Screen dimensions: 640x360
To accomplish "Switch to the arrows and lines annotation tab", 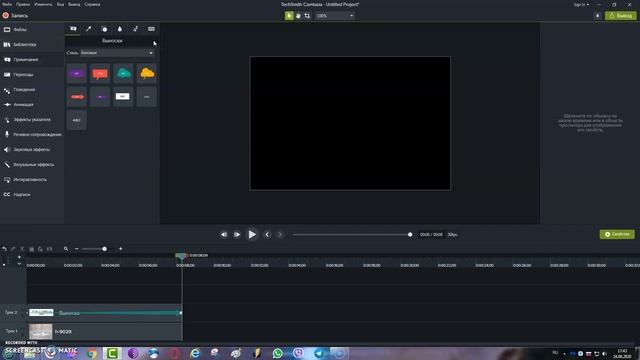I will [x=89, y=29].
